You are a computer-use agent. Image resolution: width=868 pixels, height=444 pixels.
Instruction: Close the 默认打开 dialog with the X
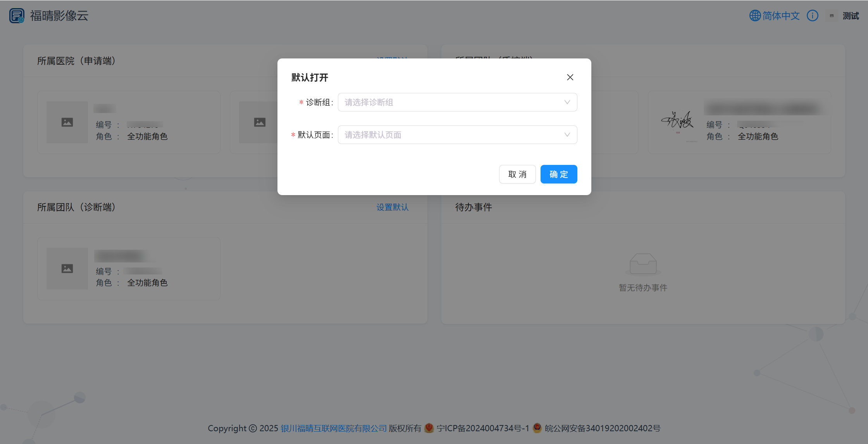tap(570, 77)
